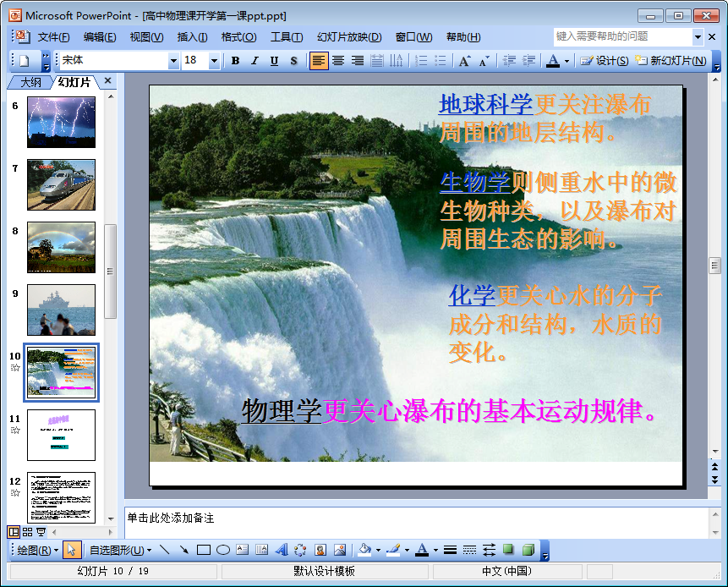Apply 3-D style from the Drawing toolbar
The height and width of the screenshot is (587, 728).
point(529,548)
